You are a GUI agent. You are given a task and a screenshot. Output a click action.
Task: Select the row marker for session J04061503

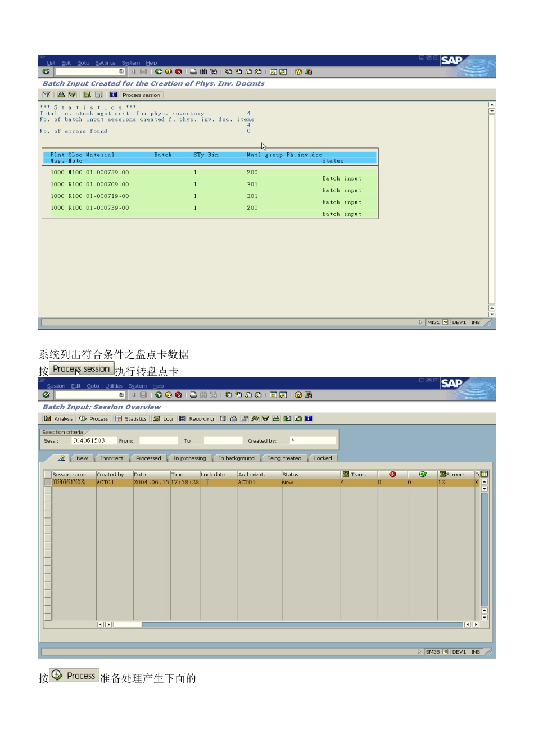pos(47,482)
